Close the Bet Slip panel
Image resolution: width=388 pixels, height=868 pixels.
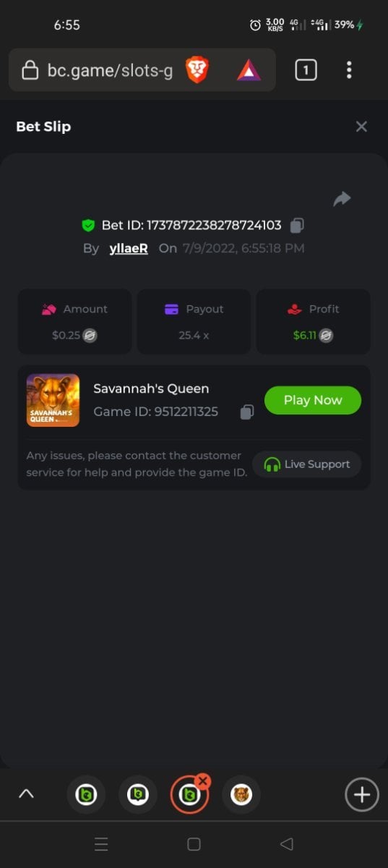coord(361,127)
